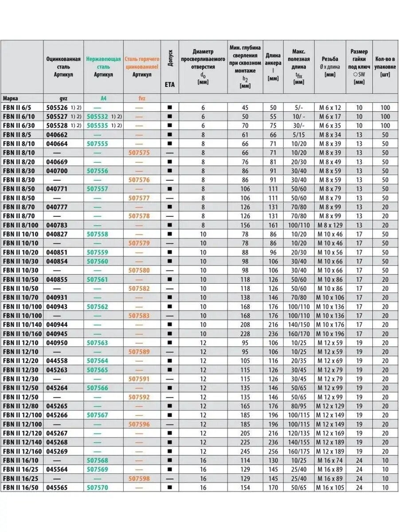This screenshot has height=532, width=399.
Task: Click the 'Допуск ETA' column header
Action: [x=170, y=66]
